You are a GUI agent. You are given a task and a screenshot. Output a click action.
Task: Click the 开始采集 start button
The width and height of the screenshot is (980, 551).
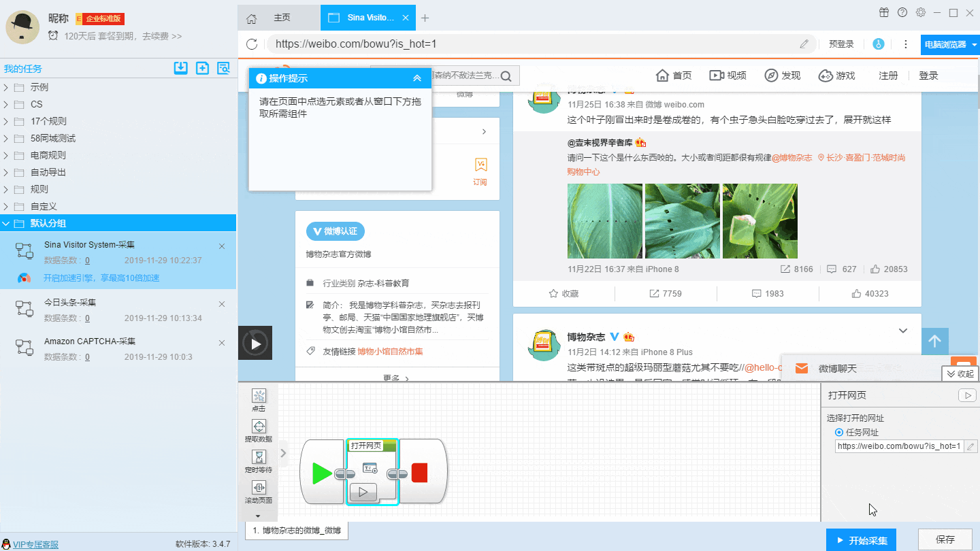(862, 540)
